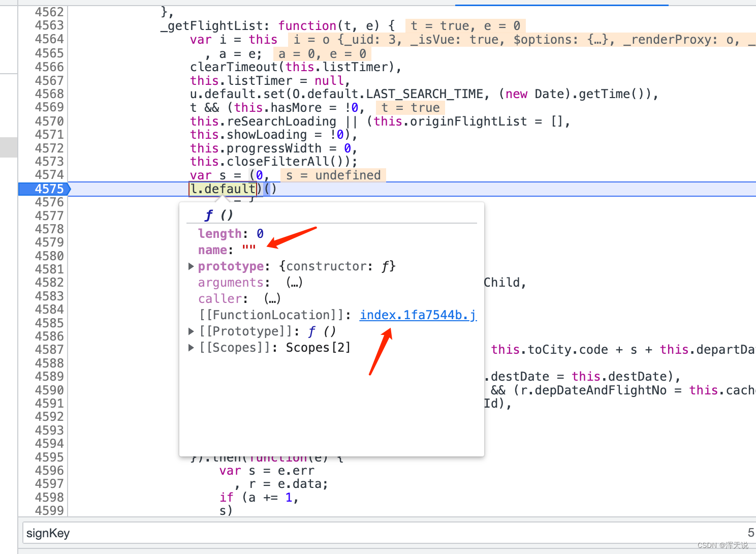The width and height of the screenshot is (756, 554).
Task: Click this.listTimer = null on line 4567
Action: coord(267,81)
